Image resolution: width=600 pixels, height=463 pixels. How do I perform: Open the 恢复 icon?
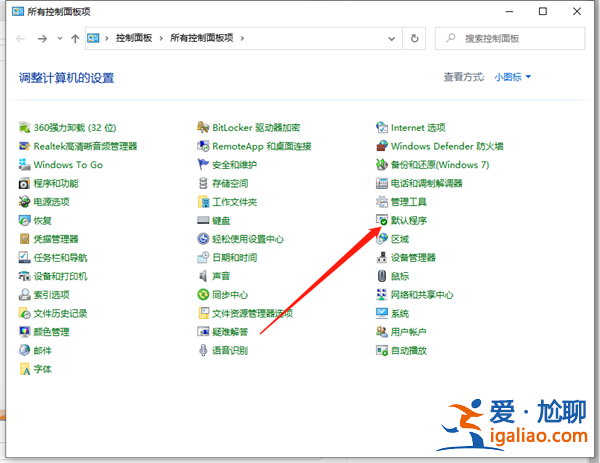(24, 220)
